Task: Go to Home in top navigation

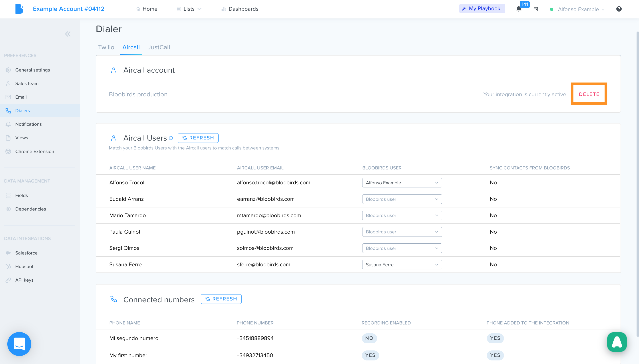Action: pos(147,9)
